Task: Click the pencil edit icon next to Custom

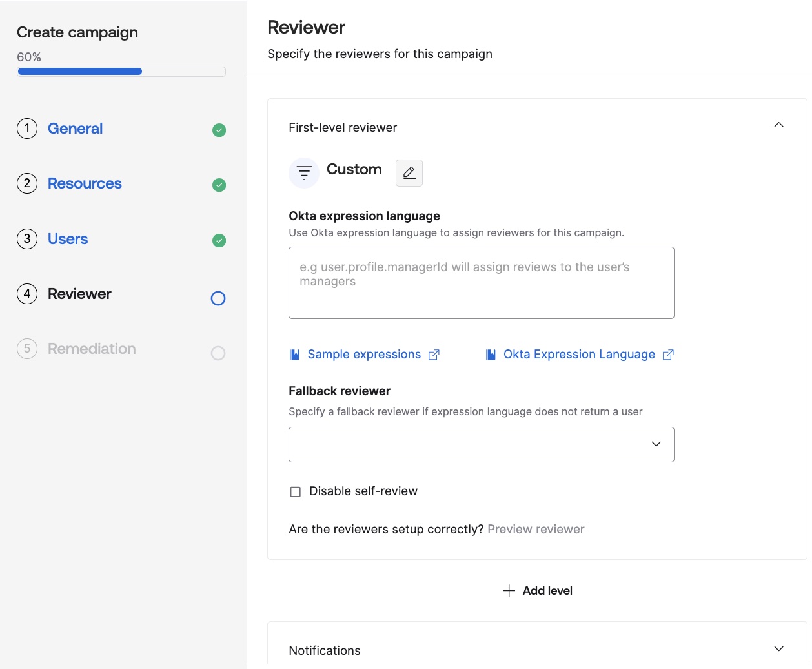Action: click(x=409, y=173)
